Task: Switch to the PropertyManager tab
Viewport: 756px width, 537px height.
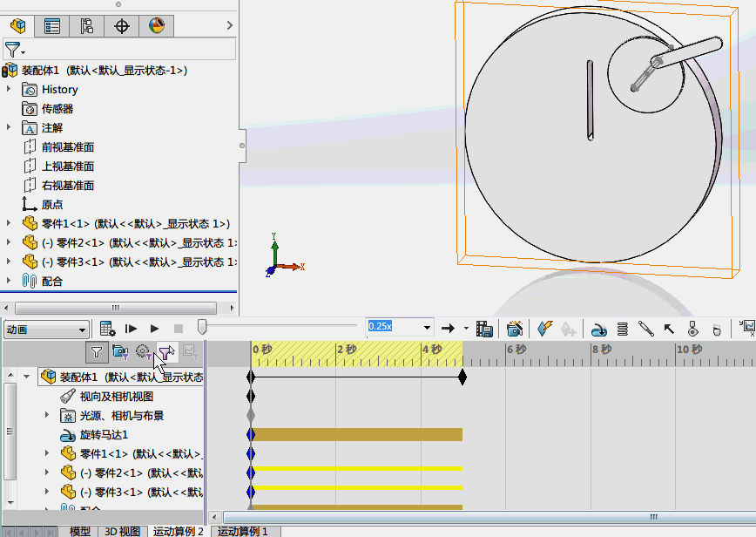Action: click(x=52, y=25)
